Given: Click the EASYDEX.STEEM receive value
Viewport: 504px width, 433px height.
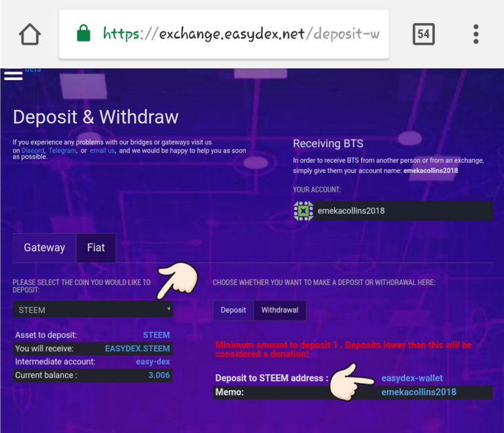Looking at the screenshot, I should coord(137,348).
